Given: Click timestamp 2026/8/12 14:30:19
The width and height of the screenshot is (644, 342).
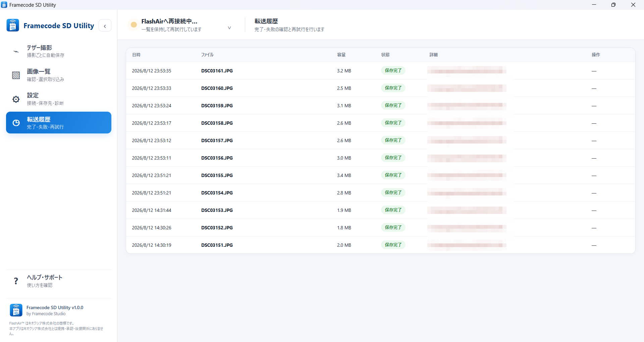Looking at the screenshot, I should tap(152, 245).
